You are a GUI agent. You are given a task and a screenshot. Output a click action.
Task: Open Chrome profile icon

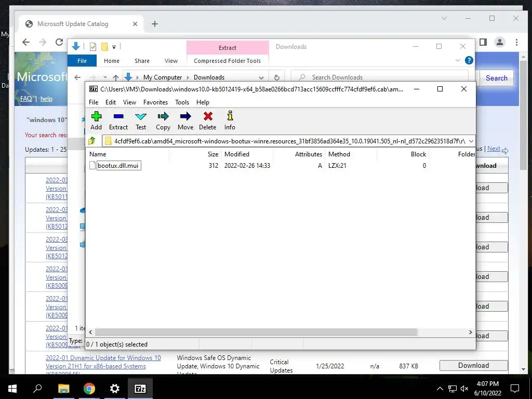[x=500, y=42]
